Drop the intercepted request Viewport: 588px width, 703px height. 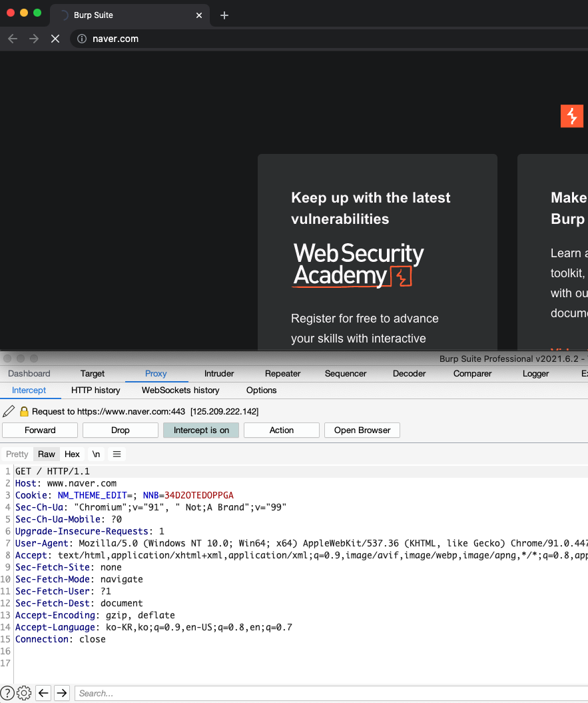tap(120, 430)
